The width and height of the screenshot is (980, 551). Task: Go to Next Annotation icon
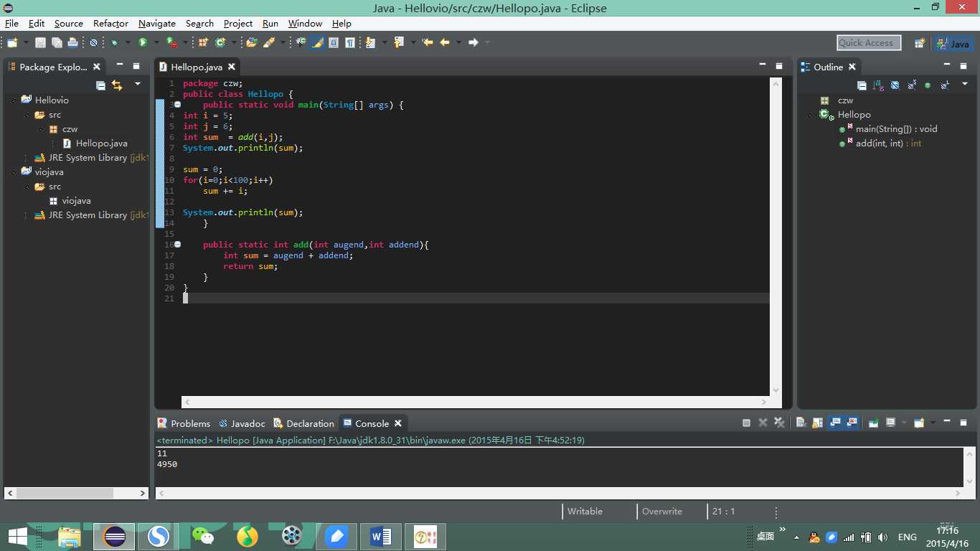click(369, 42)
